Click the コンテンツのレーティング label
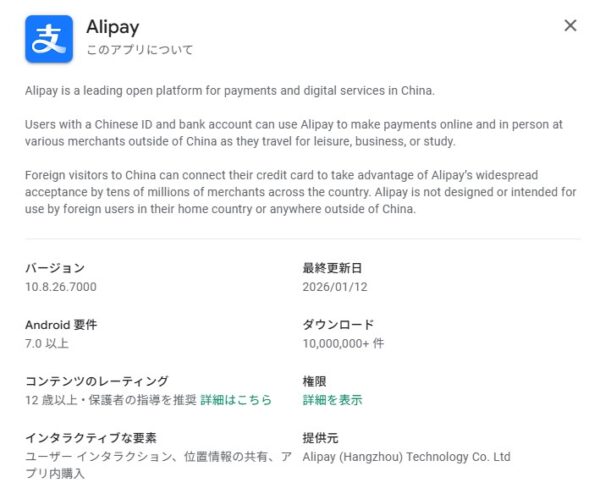Image resolution: width=600 pixels, height=488 pixels. pos(96,381)
